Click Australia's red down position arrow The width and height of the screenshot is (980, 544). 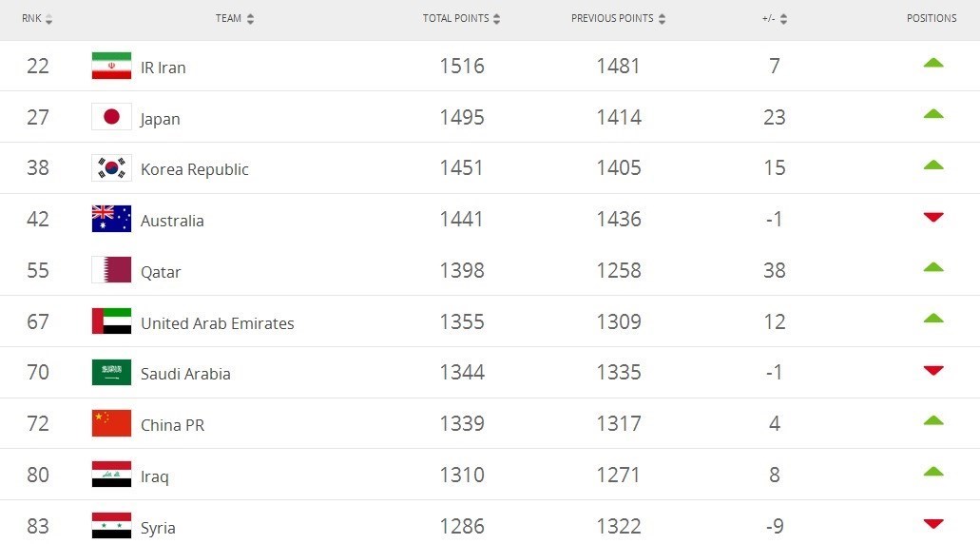(933, 217)
